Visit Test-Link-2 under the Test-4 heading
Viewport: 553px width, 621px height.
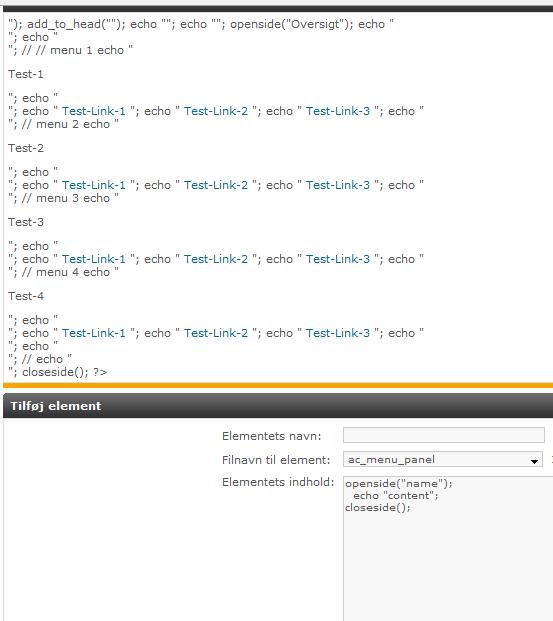point(216,333)
